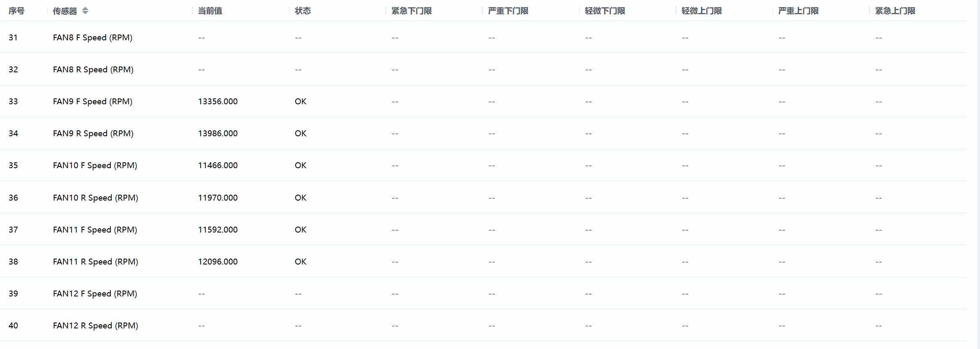980x349 pixels.
Task: Click the 严重下门限 column header
Action: [x=508, y=11]
